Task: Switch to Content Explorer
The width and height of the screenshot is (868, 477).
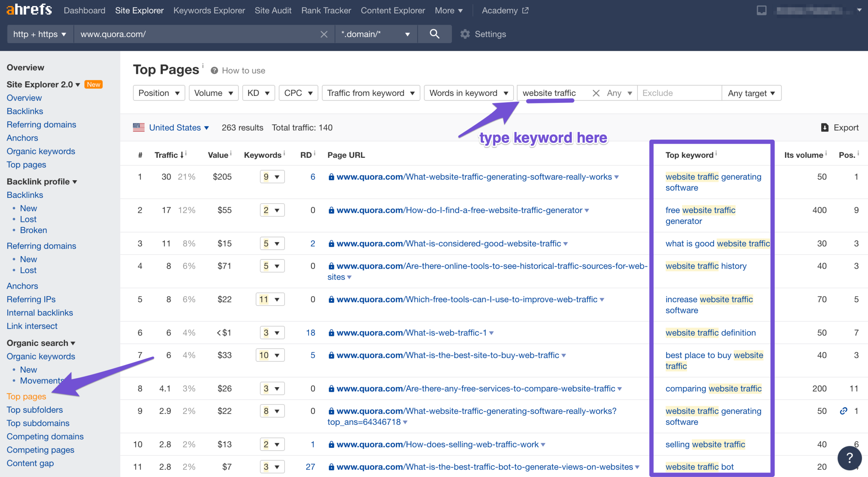Action: coord(393,11)
